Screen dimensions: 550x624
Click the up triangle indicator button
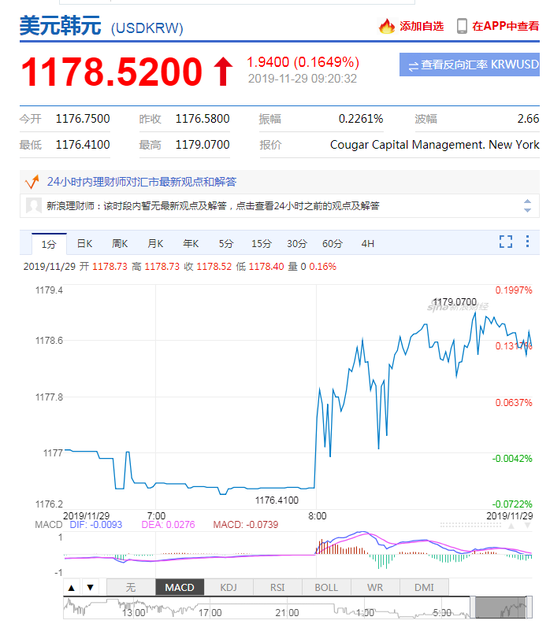[x=72, y=587]
